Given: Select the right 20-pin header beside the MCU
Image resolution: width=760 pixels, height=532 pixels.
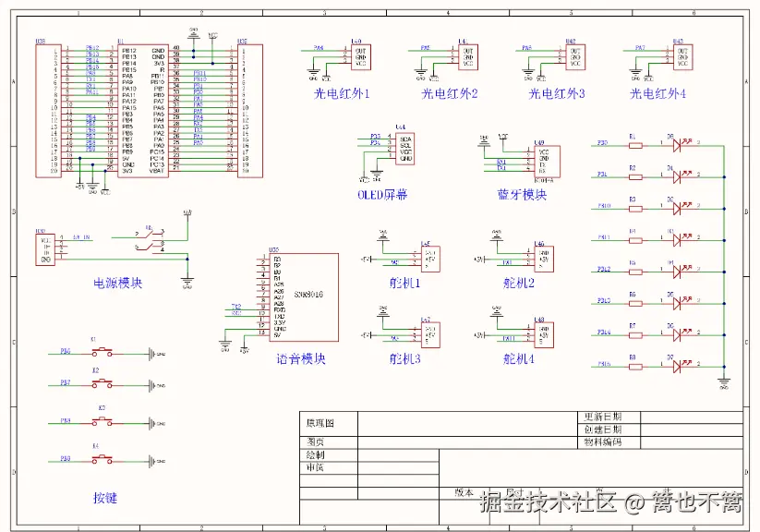Looking at the screenshot, I should coord(250,111).
